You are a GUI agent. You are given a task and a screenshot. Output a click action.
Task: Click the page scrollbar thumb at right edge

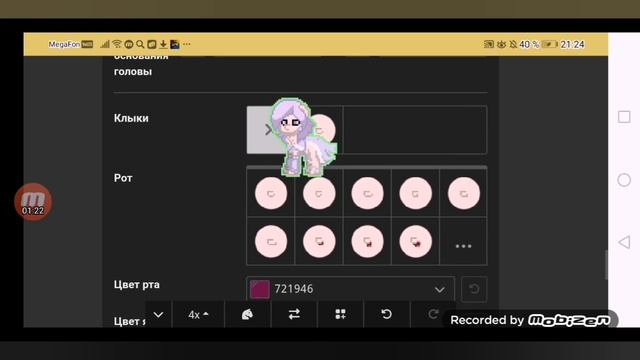(606, 264)
